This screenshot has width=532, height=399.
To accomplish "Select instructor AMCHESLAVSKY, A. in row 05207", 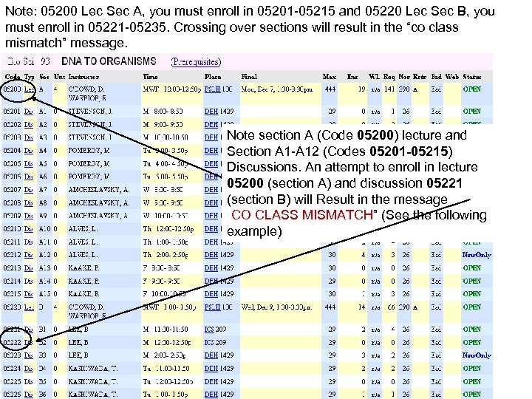I will pyautogui.click(x=99, y=189).
